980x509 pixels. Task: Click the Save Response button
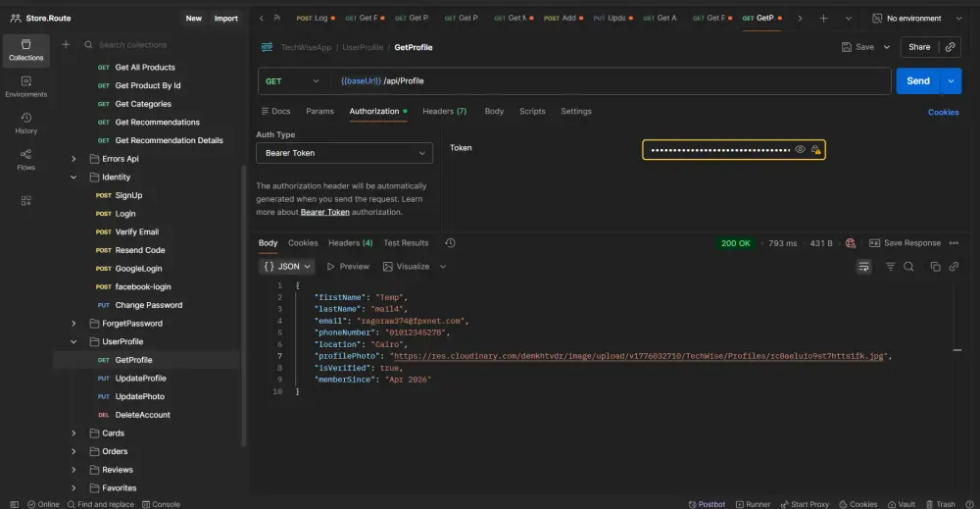pyautogui.click(x=905, y=242)
